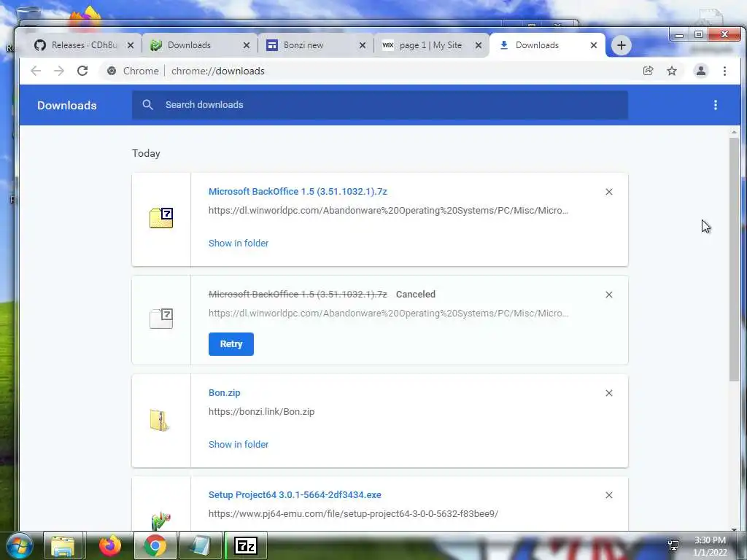Click the scrollbar down arrow
Image resolution: width=747 pixels, height=560 pixels.
734,528
